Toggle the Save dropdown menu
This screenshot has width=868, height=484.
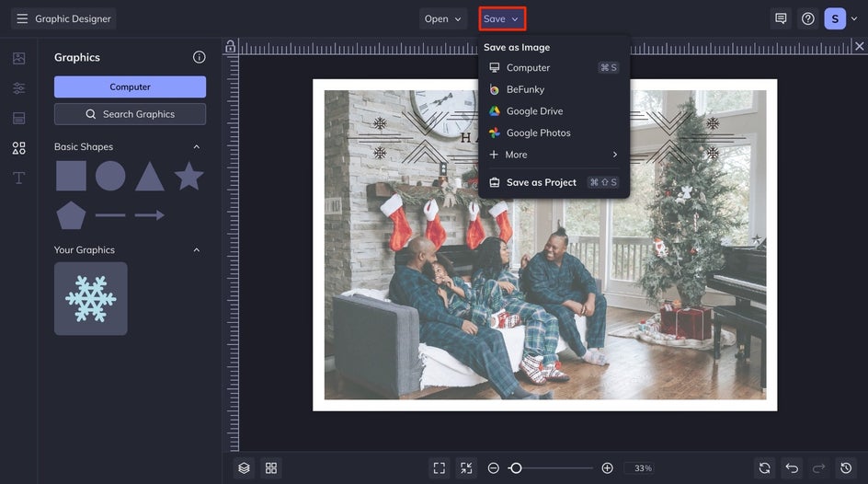coord(502,18)
